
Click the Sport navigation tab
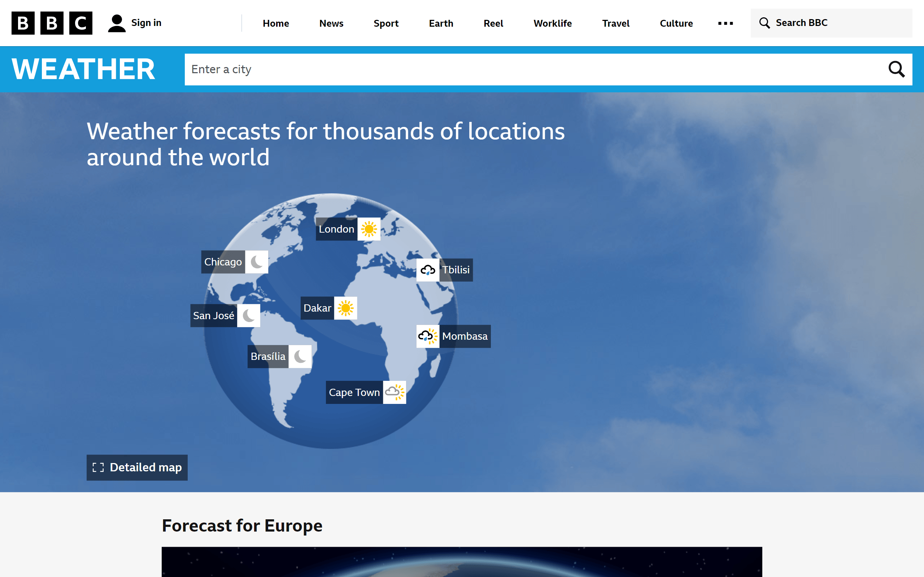coord(385,23)
